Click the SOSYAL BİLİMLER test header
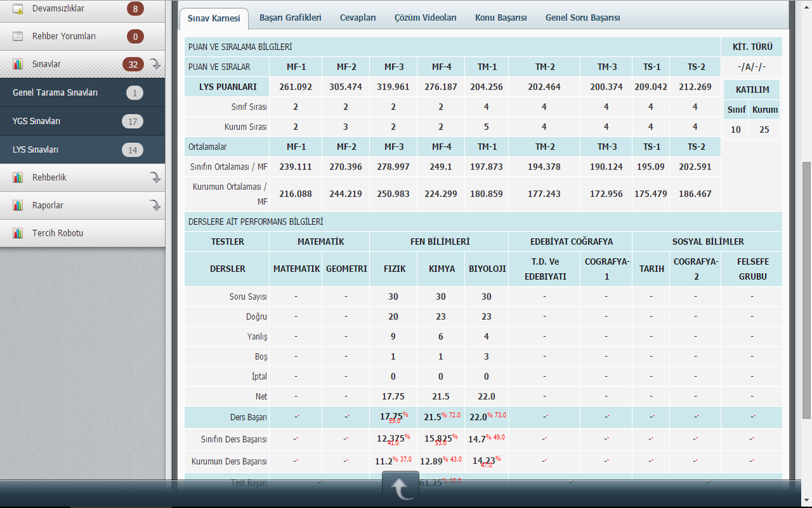Screen dimensions: 812x508 [707, 242]
